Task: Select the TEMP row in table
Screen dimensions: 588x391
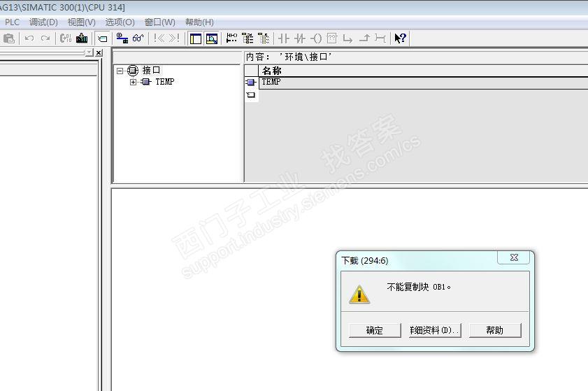Action: (423, 82)
